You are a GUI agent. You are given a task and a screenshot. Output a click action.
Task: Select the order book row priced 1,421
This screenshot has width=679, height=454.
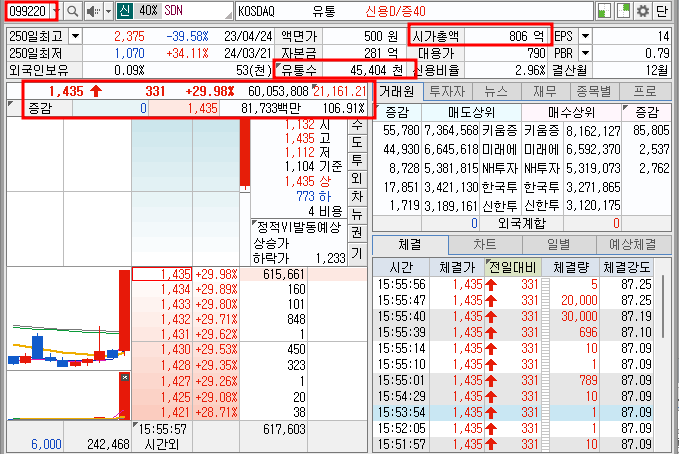[x=249, y=412]
